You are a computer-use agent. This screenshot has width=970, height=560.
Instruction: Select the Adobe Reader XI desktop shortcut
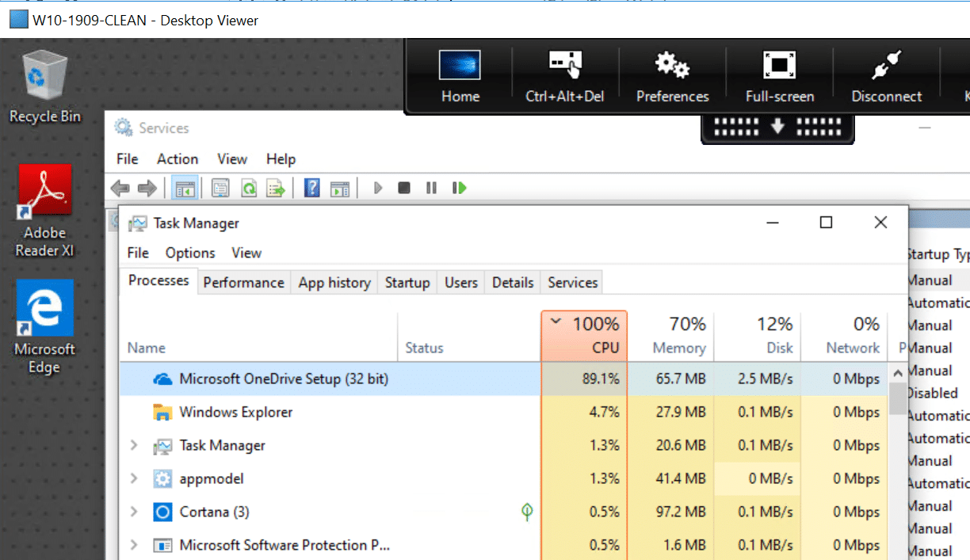point(45,211)
